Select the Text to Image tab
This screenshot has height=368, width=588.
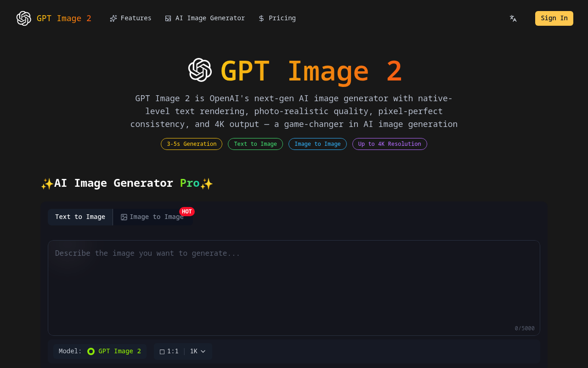click(80, 217)
